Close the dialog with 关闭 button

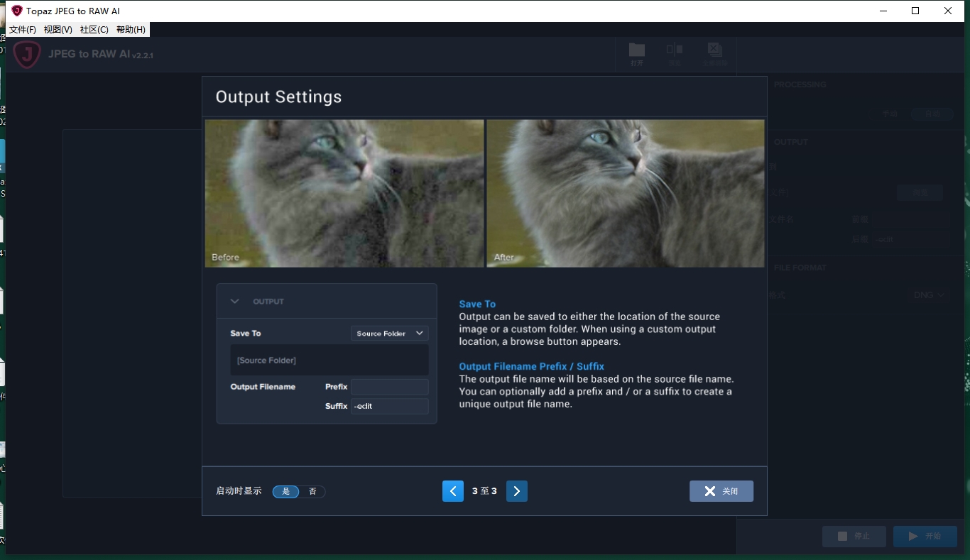tap(721, 491)
